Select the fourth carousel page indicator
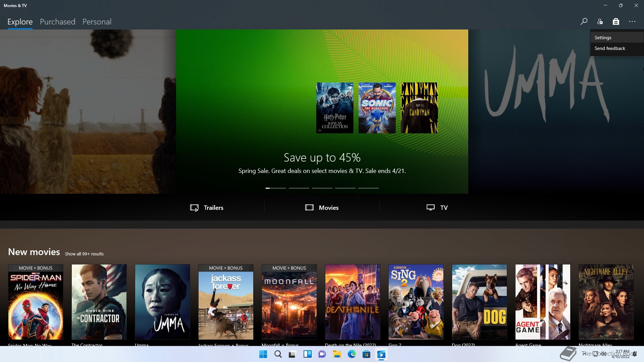This screenshot has width=644, height=362. (x=345, y=188)
